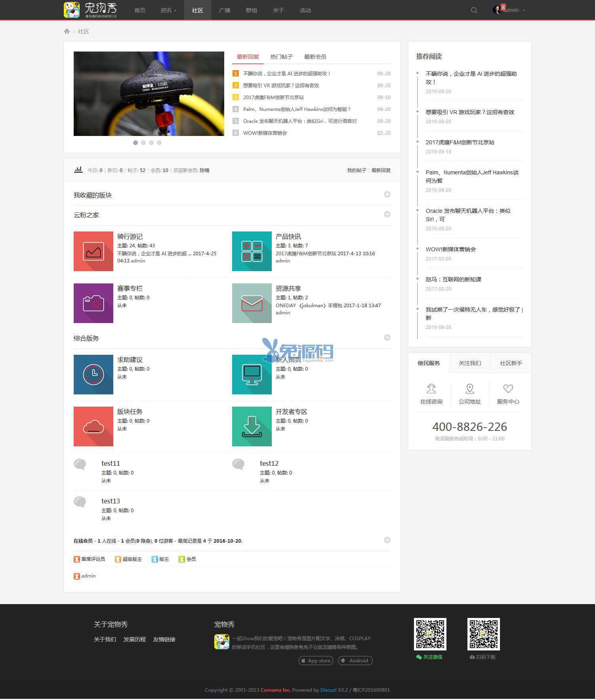The height and width of the screenshot is (700, 595).
Task: Expand 我收藏的版块 section
Action: coord(387,194)
